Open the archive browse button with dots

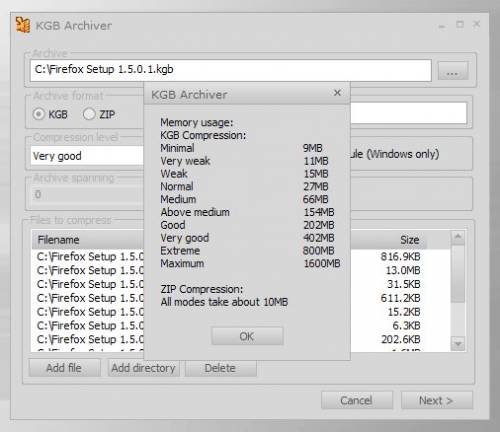(x=452, y=71)
